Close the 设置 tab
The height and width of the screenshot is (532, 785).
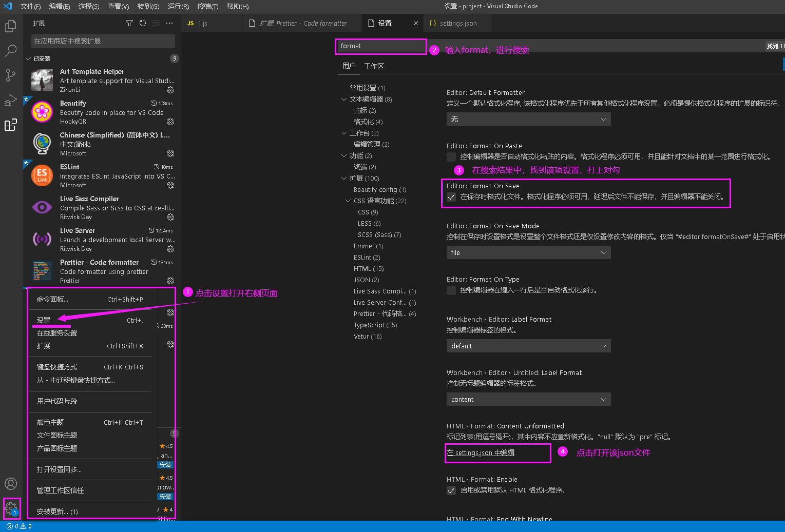tap(416, 23)
